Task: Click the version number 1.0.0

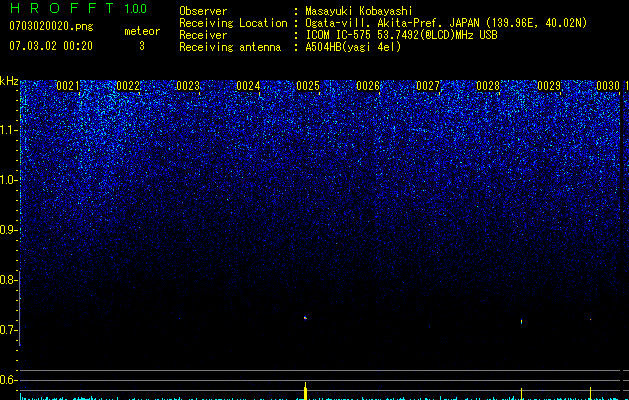Action: click(x=135, y=9)
